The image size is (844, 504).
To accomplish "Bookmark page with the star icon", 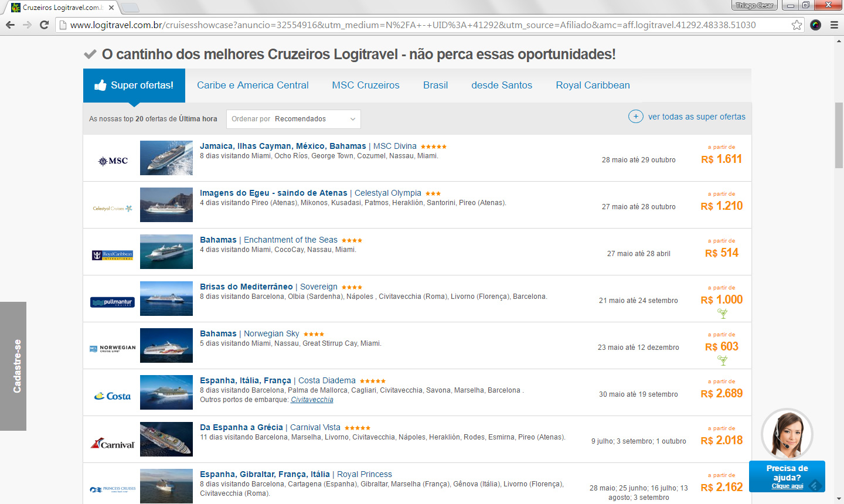I will click(797, 25).
